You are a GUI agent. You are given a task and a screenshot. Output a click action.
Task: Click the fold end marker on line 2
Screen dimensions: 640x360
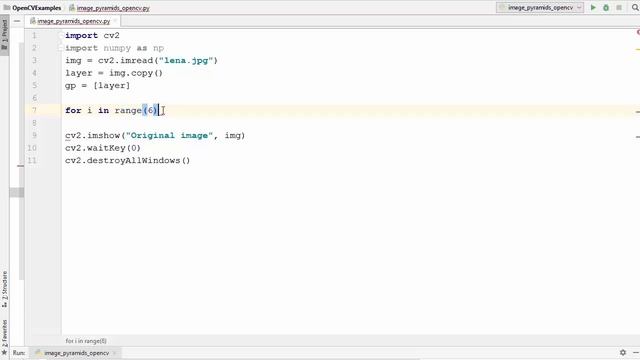(x=60, y=48)
